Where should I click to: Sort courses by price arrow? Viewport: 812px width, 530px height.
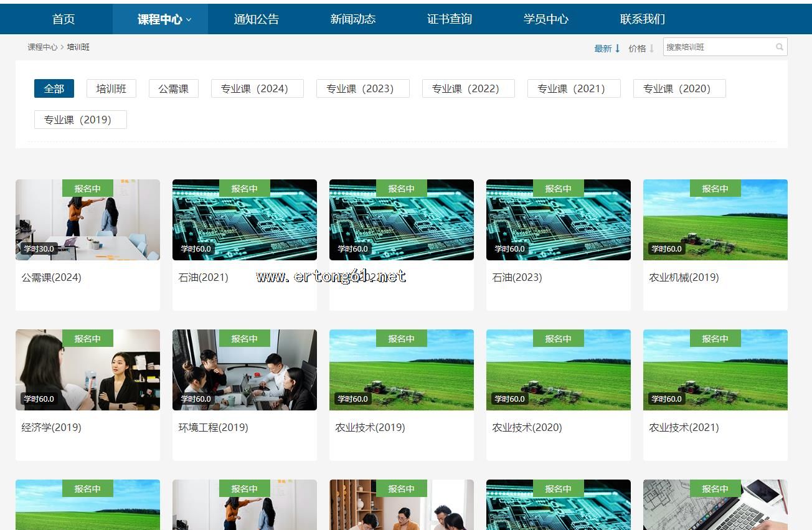pos(651,49)
